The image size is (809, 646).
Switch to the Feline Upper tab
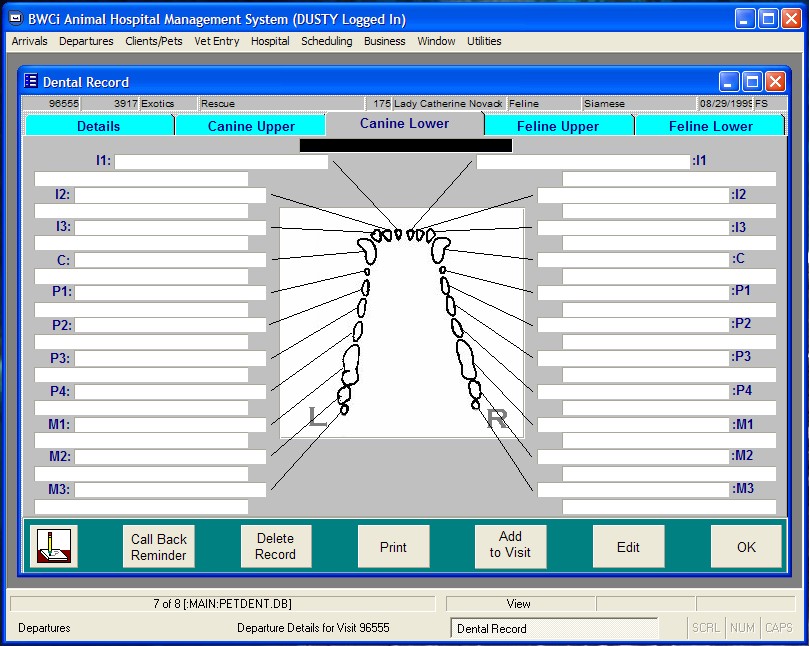558,126
